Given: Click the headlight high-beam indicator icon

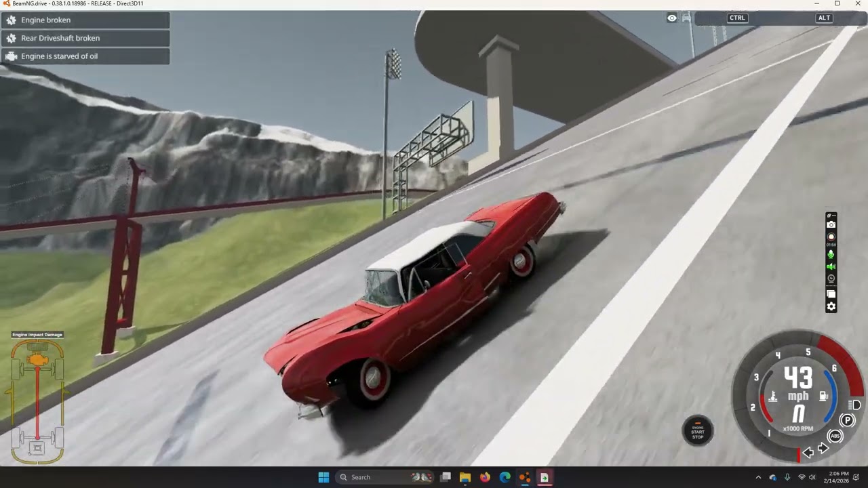Looking at the screenshot, I should pyautogui.click(x=855, y=405).
